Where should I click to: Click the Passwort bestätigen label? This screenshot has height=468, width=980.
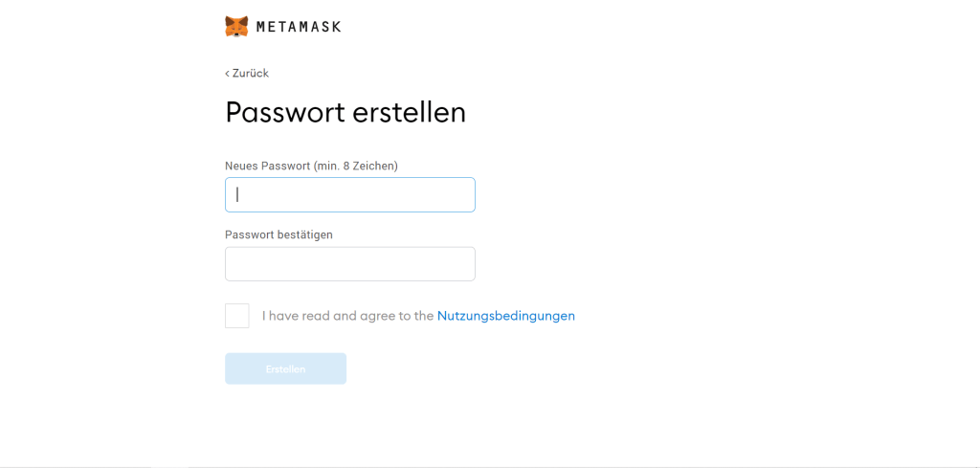[x=278, y=234]
